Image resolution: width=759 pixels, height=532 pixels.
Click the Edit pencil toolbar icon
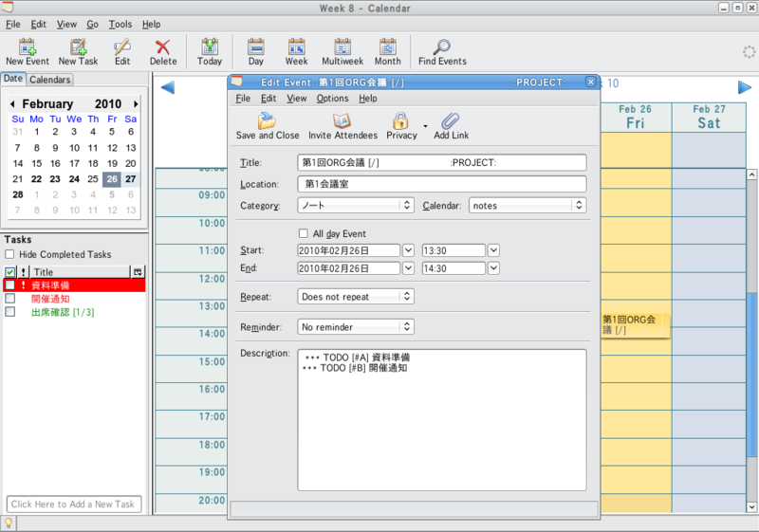coord(122,47)
